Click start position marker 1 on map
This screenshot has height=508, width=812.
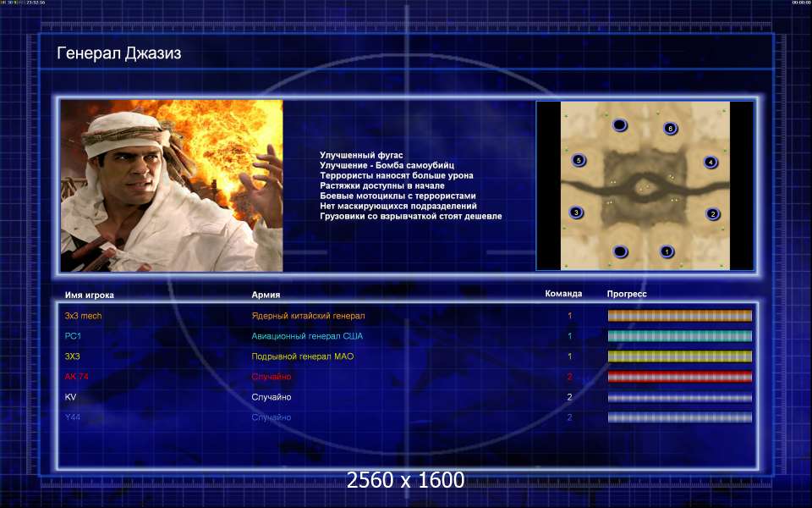[667, 251]
